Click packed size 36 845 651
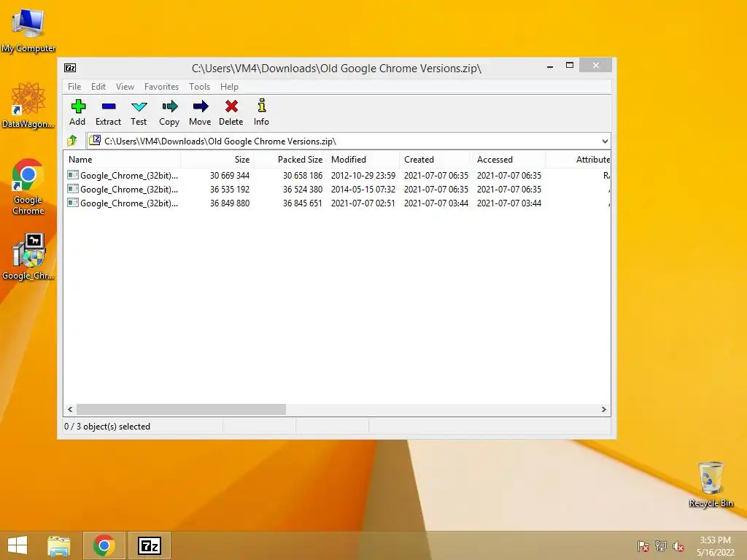747x560 pixels. coord(303,203)
